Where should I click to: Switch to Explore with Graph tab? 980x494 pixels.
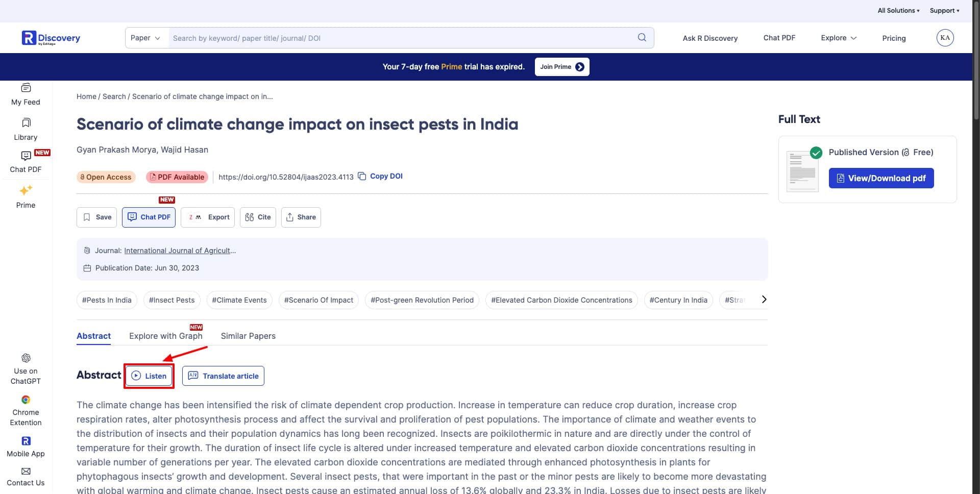pos(165,336)
